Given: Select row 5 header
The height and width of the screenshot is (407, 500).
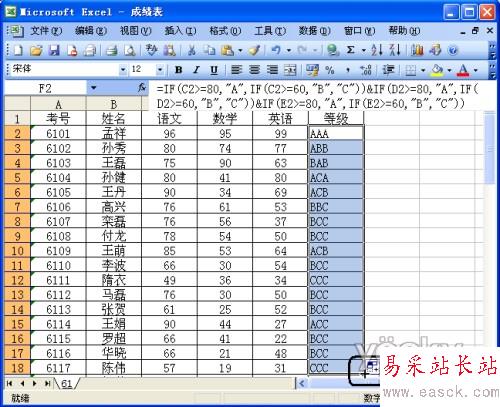Looking at the screenshot, I should (17, 178).
